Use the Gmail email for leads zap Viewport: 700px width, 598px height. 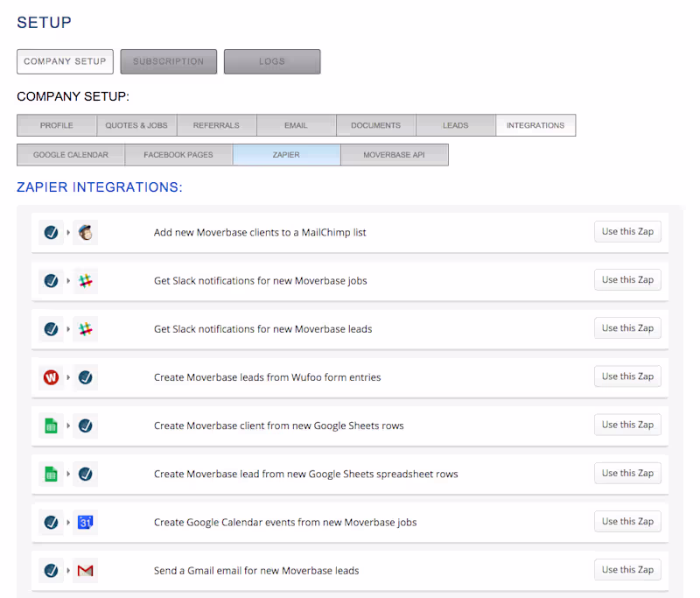[627, 570]
